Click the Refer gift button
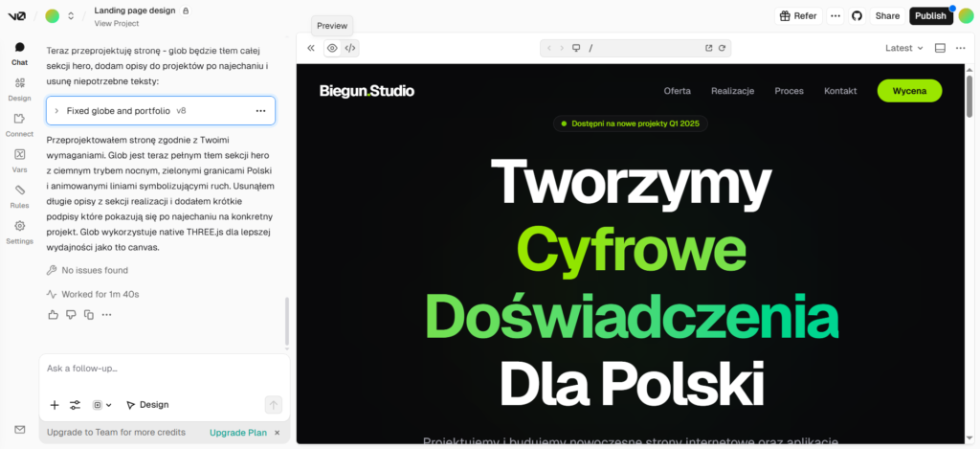Viewport: 980px width, 449px height. point(798,16)
